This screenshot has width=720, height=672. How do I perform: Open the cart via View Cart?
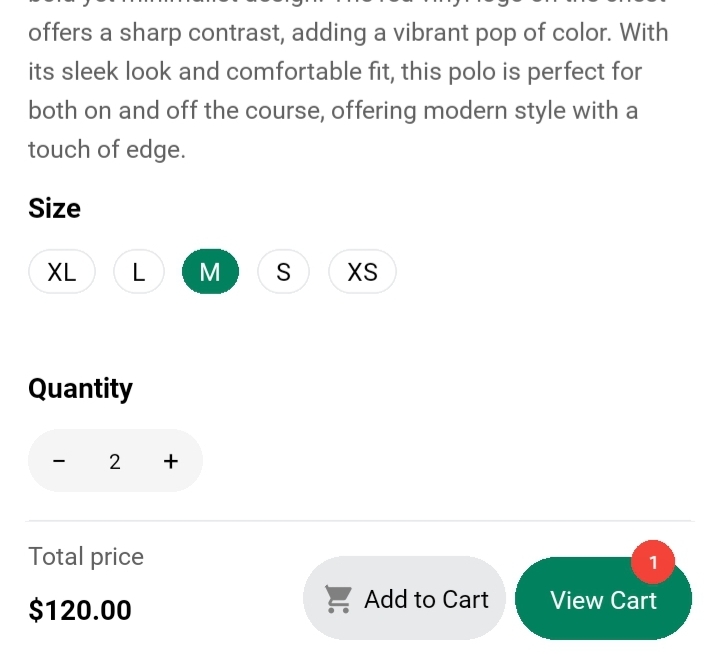(x=603, y=600)
